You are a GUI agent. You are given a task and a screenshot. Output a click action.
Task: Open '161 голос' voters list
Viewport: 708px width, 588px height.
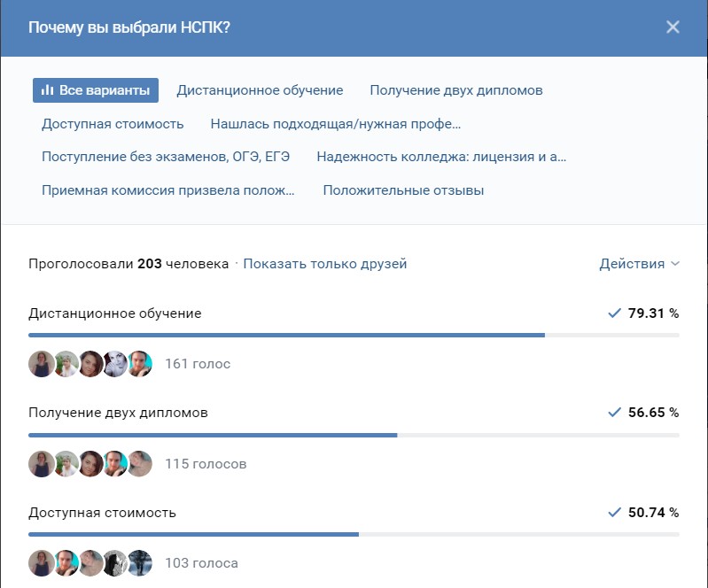[x=197, y=364]
